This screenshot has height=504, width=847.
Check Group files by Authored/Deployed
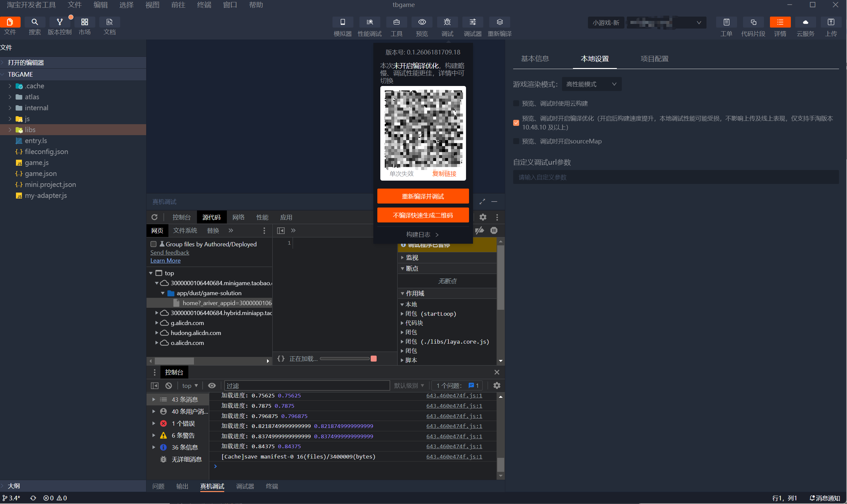point(153,244)
